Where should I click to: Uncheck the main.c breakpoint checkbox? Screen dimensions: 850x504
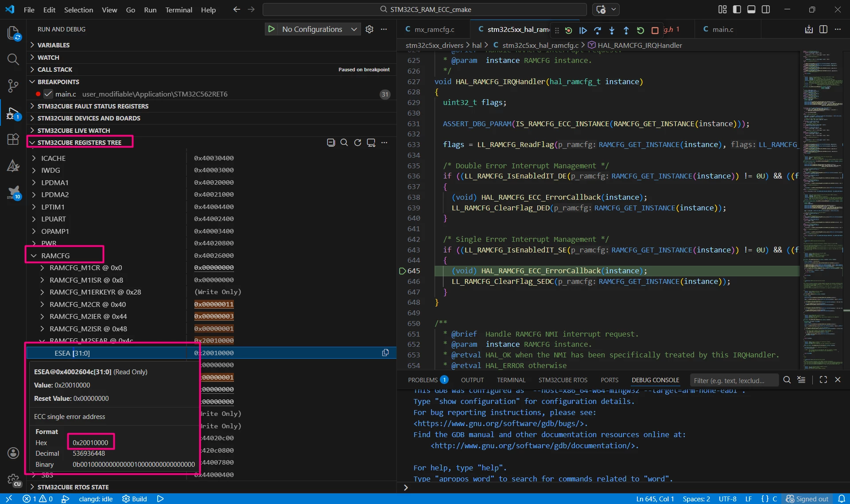[x=48, y=94]
